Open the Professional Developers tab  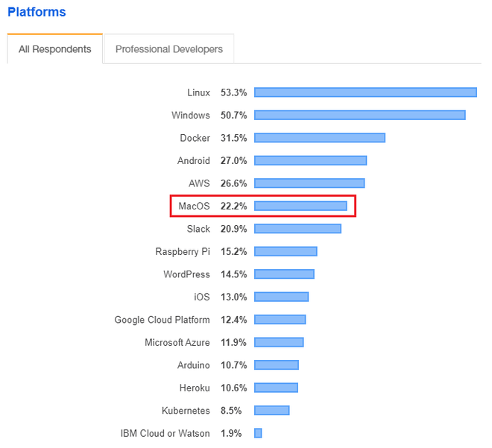pyautogui.click(x=169, y=49)
